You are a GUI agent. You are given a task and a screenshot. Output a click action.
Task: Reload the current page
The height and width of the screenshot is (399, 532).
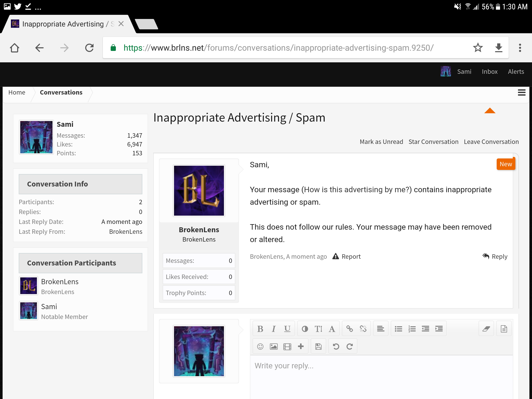[x=89, y=48]
